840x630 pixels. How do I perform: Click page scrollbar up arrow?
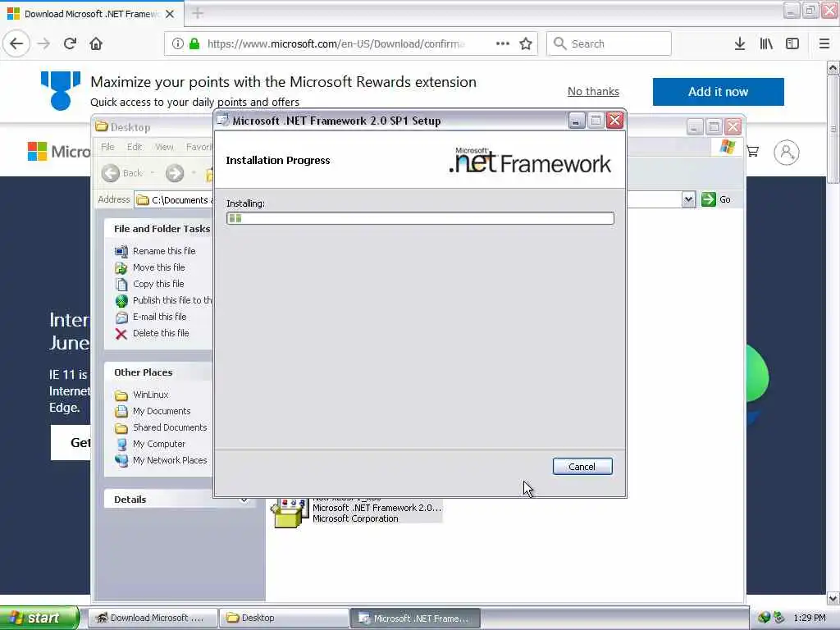click(833, 68)
